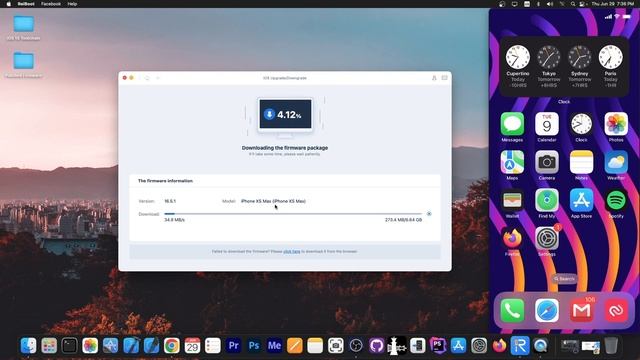The height and width of the screenshot is (360, 640).
Task: Tap the red app icon in the iPhone dock
Action: pyautogui.click(x=616, y=311)
